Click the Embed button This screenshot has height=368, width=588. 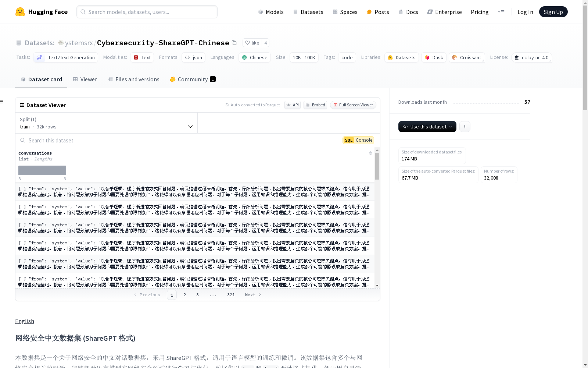pos(315,105)
